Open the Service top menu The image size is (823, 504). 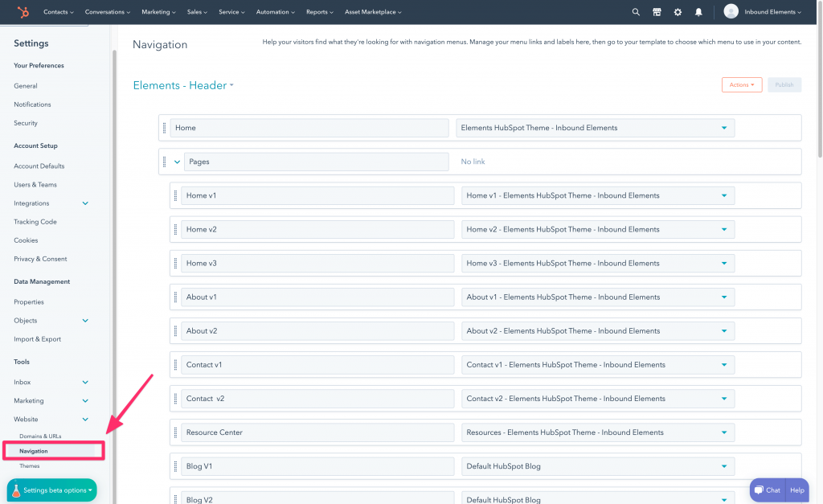(231, 11)
